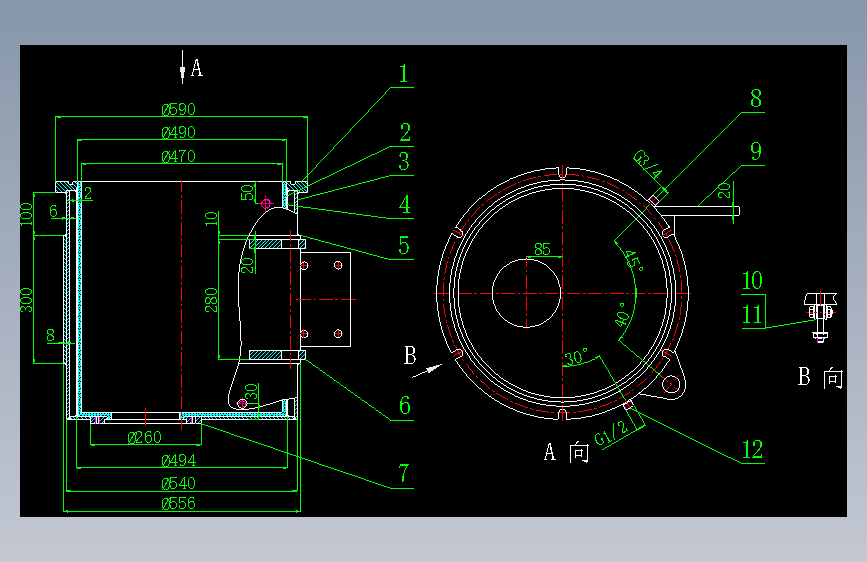
Task: Click the 'A 向' view label
Action: click(567, 452)
